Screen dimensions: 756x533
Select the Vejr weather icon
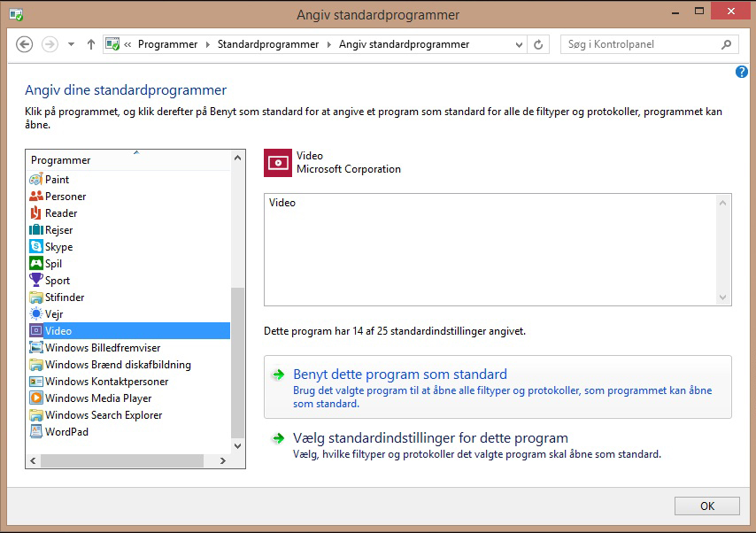click(36, 314)
